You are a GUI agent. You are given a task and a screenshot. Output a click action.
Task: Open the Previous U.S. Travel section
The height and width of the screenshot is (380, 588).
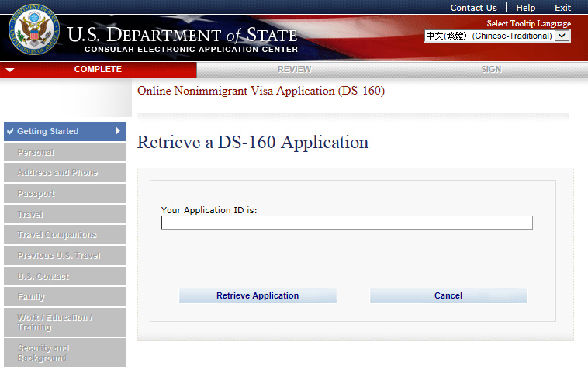point(65,256)
